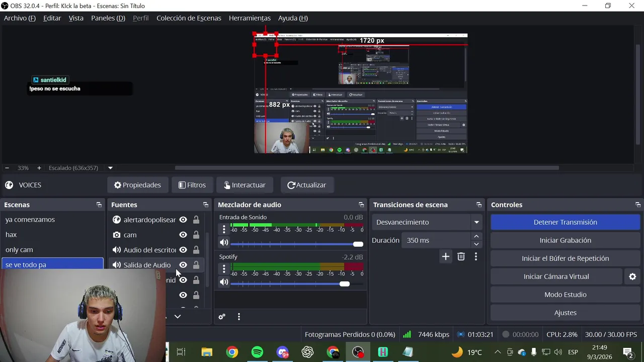The image size is (644, 362).
Task: Decrease transition duration with down arrow
Action: tap(476, 244)
